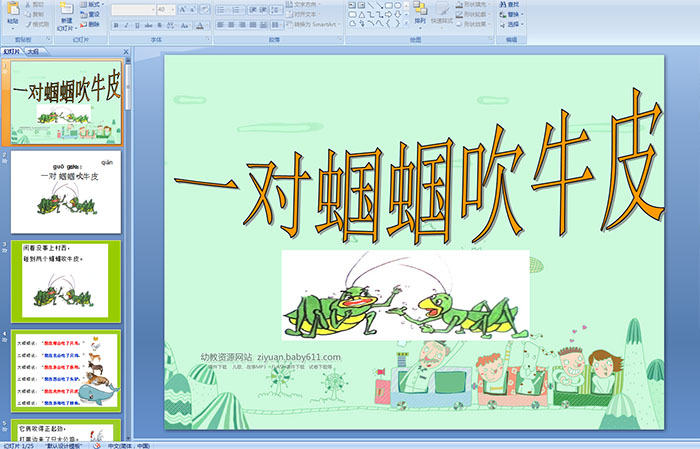Toggle Underline formatting
This screenshot has height=449, width=700.
click(x=137, y=25)
